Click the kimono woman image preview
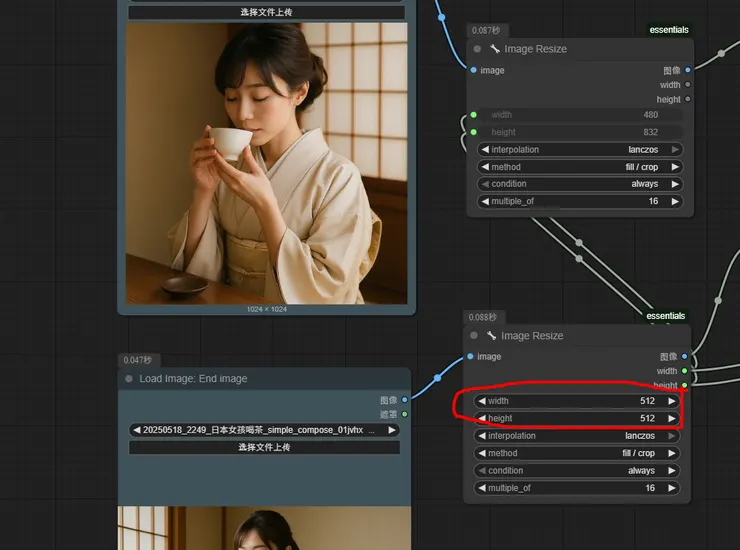The image size is (740, 550). click(266, 163)
